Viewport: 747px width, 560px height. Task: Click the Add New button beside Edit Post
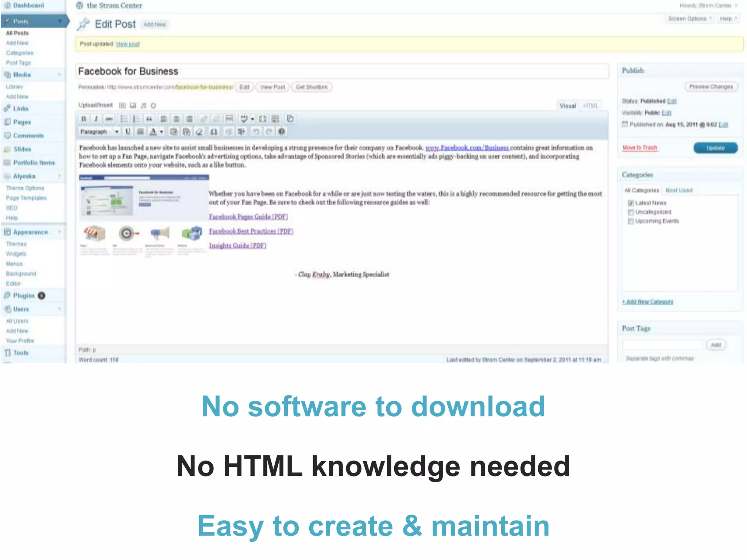point(154,24)
